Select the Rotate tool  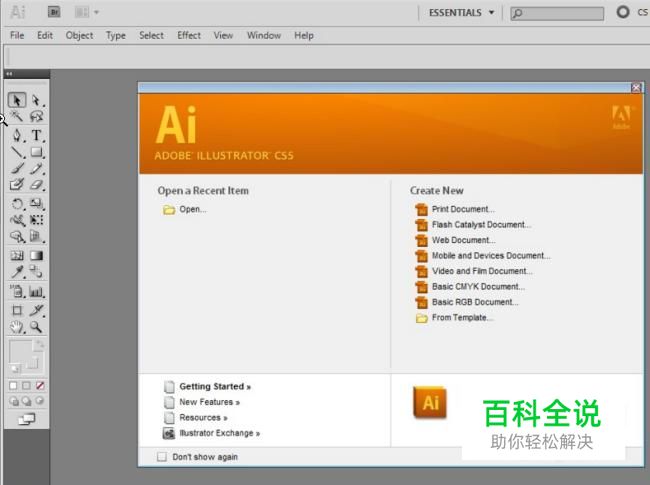17,204
